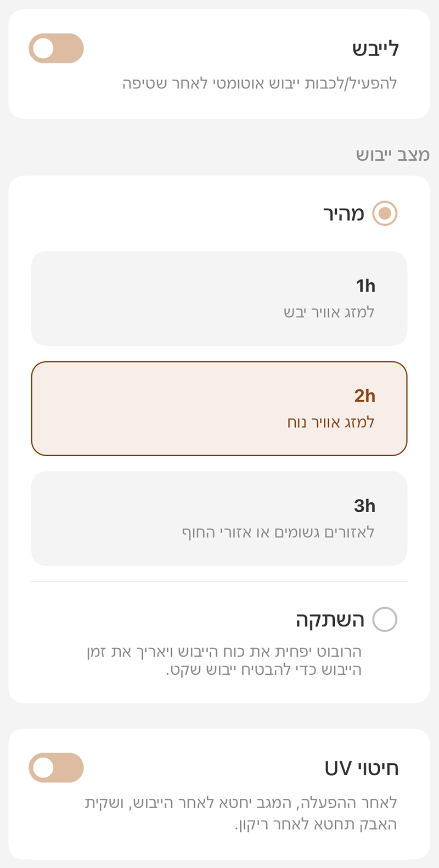Choose the highlighted 2h drying duration card
Viewport: 439px width, 868px height.
[x=219, y=408]
